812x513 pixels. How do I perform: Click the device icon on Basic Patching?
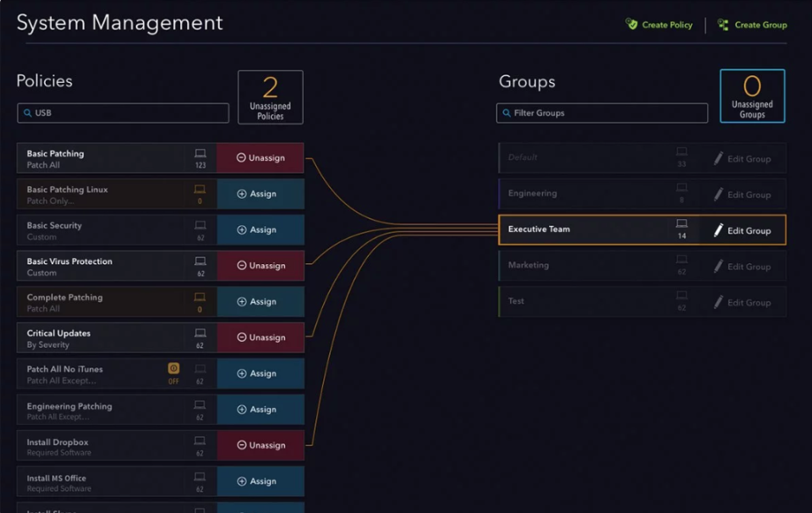click(200, 153)
